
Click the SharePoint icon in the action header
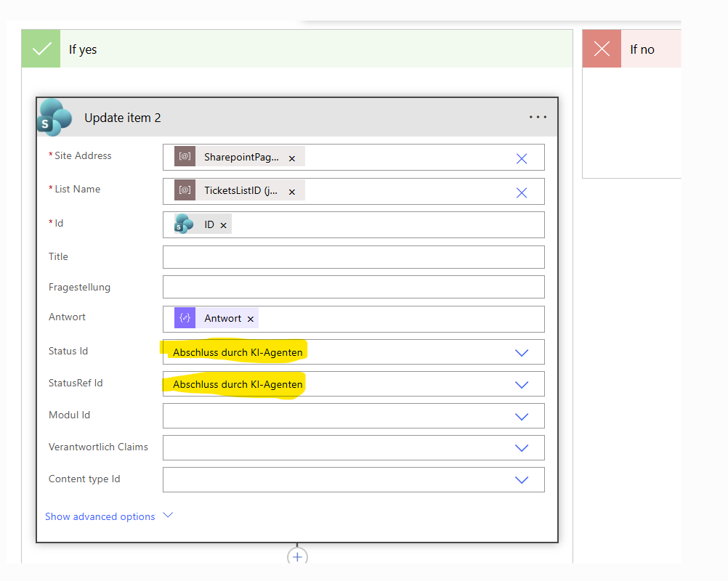pos(54,117)
